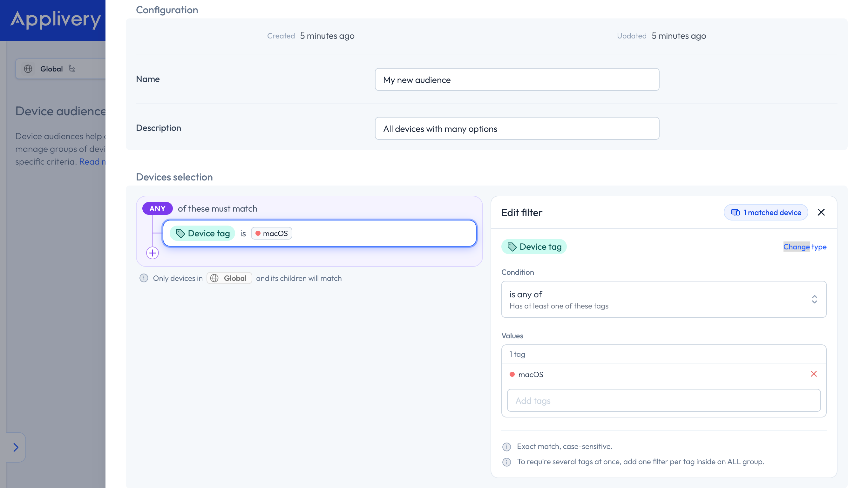Click the hierarchy icon next to Global
868x488 pixels.
coord(72,68)
